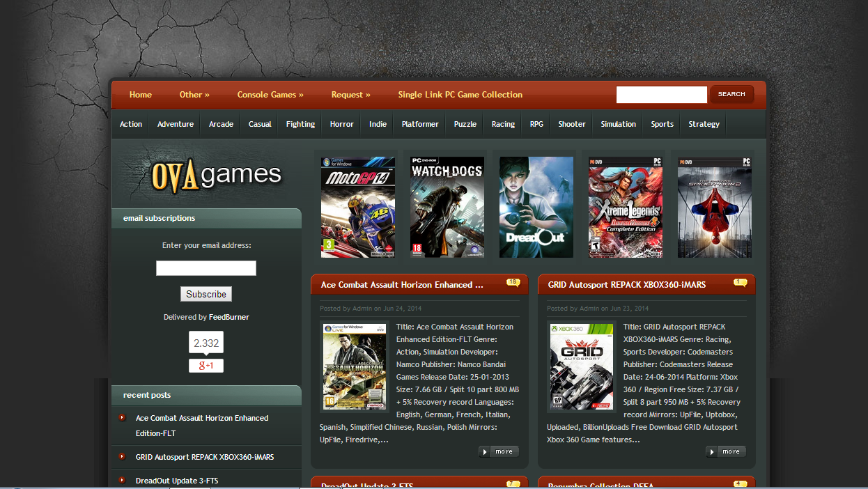Select the Arcade category
The image size is (868, 489).
[x=222, y=124]
